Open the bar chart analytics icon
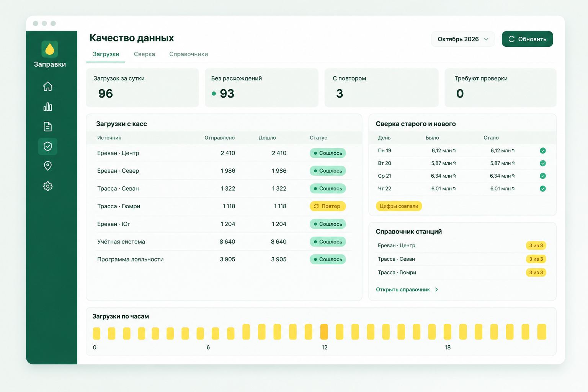The width and height of the screenshot is (588, 392). [47, 106]
